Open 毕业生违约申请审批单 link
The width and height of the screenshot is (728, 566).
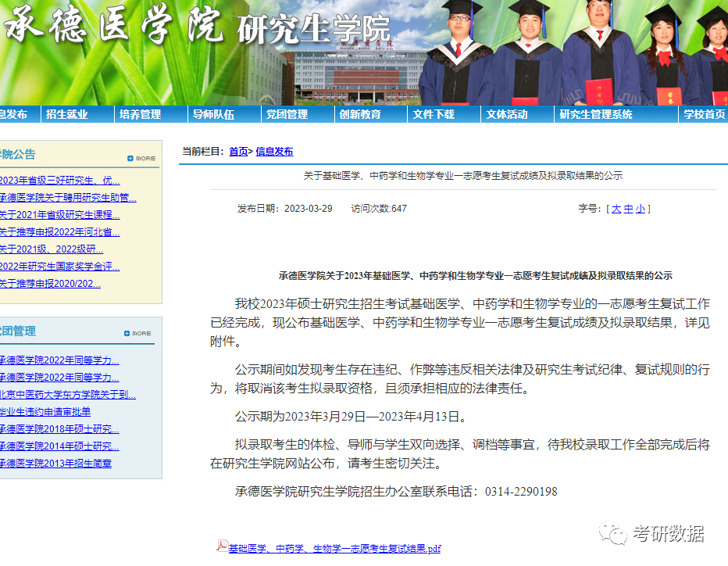45,412
